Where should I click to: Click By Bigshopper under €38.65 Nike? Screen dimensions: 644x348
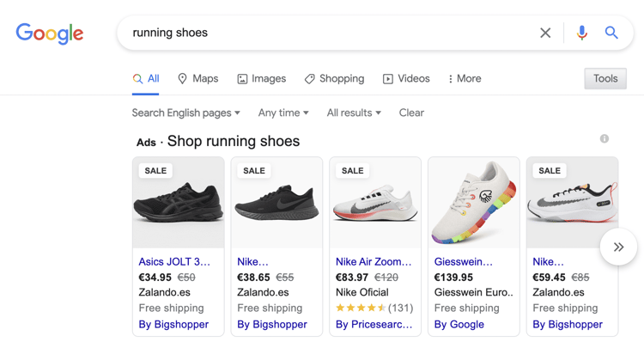[x=272, y=325]
